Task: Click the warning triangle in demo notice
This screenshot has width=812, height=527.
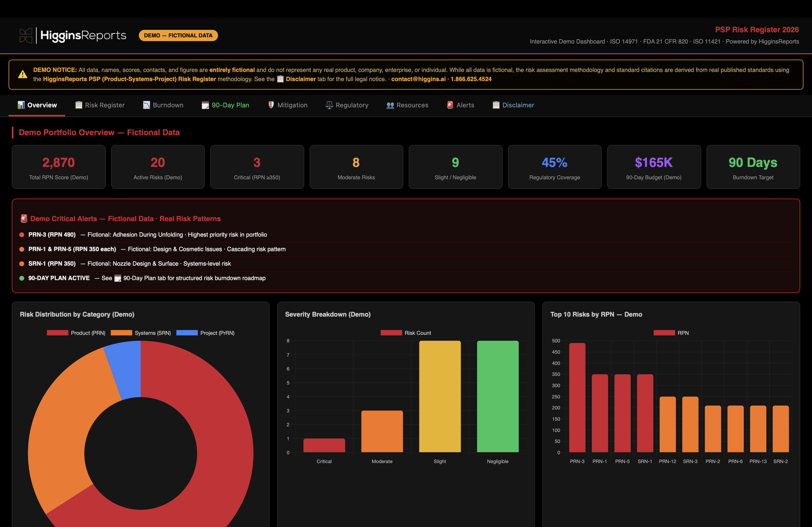Action: [22, 74]
